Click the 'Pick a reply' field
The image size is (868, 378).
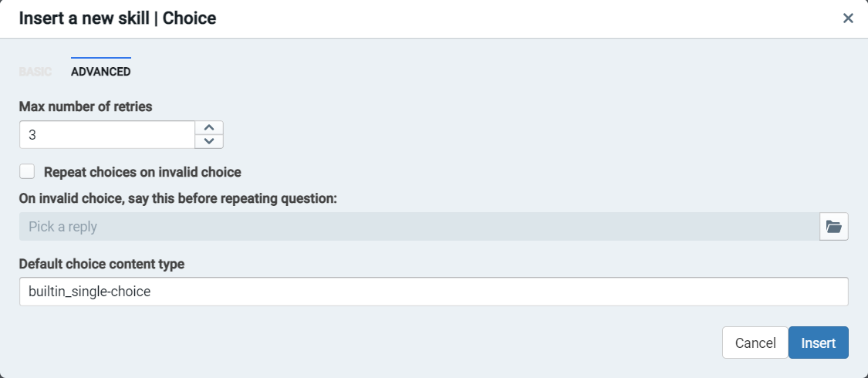pyautogui.click(x=418, y=227)
